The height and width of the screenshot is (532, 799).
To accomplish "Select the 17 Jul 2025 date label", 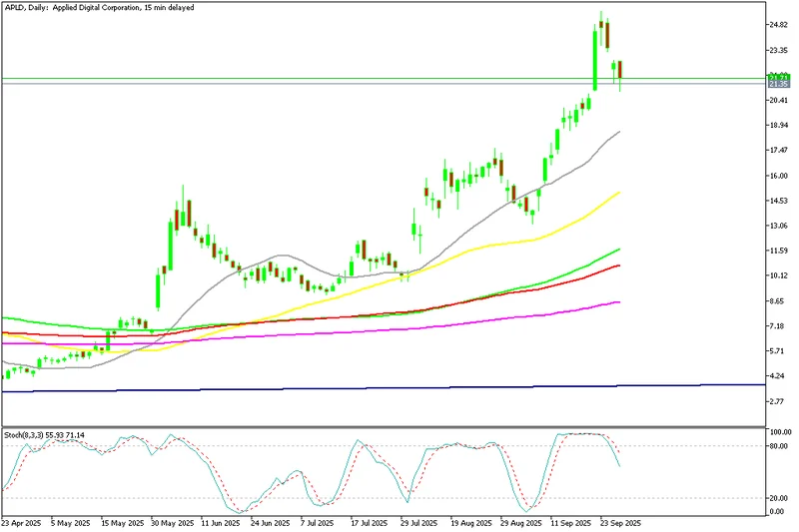I will pyautogui.click(x=368, y=522).
